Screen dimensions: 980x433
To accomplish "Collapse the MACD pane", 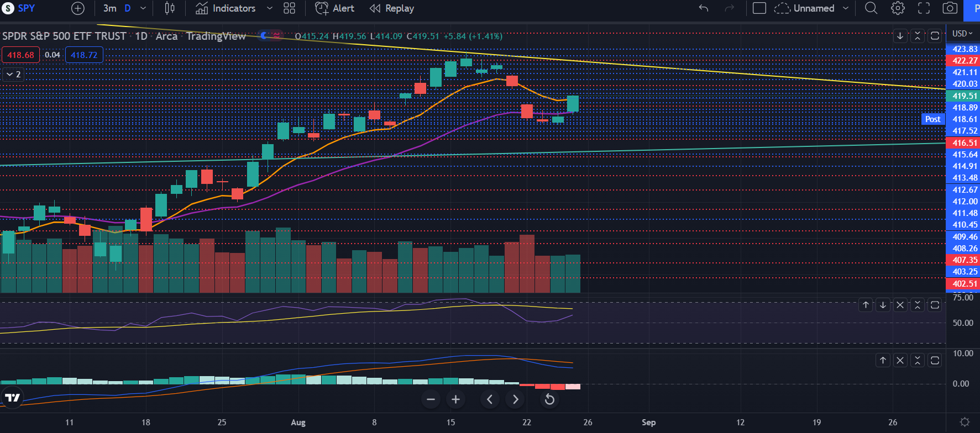I will coord(918,360).
